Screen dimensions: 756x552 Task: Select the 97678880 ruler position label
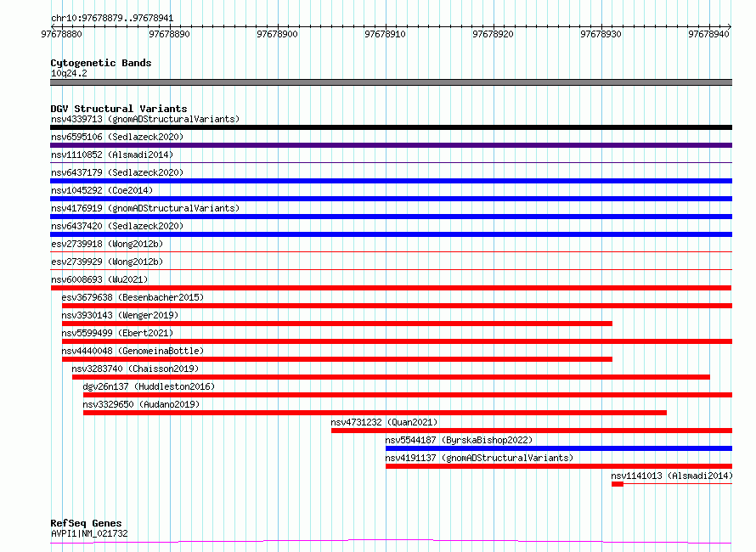point(62,34)
